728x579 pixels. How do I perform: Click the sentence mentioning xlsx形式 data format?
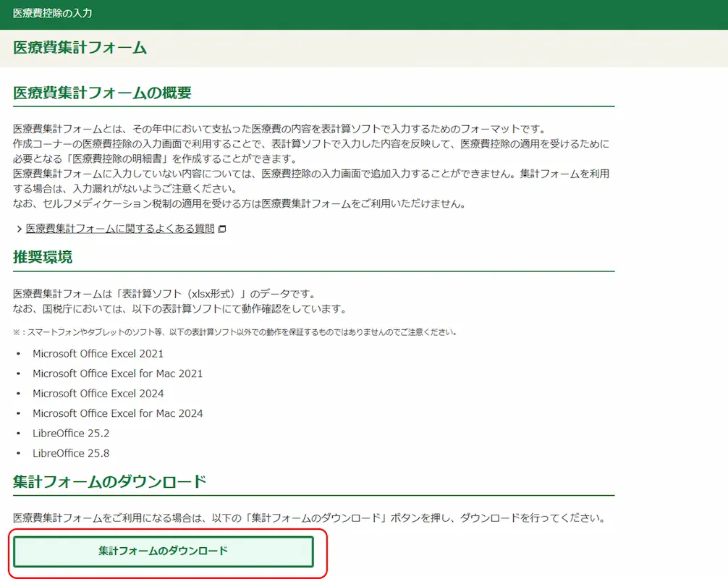(164, 294)
